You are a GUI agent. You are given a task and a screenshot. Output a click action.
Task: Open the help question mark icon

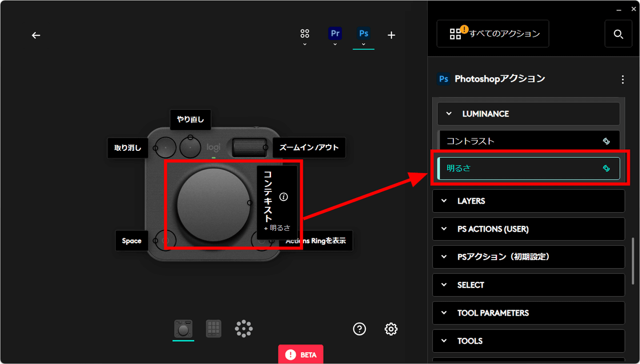pyautogui.click(x=359, y=329)
